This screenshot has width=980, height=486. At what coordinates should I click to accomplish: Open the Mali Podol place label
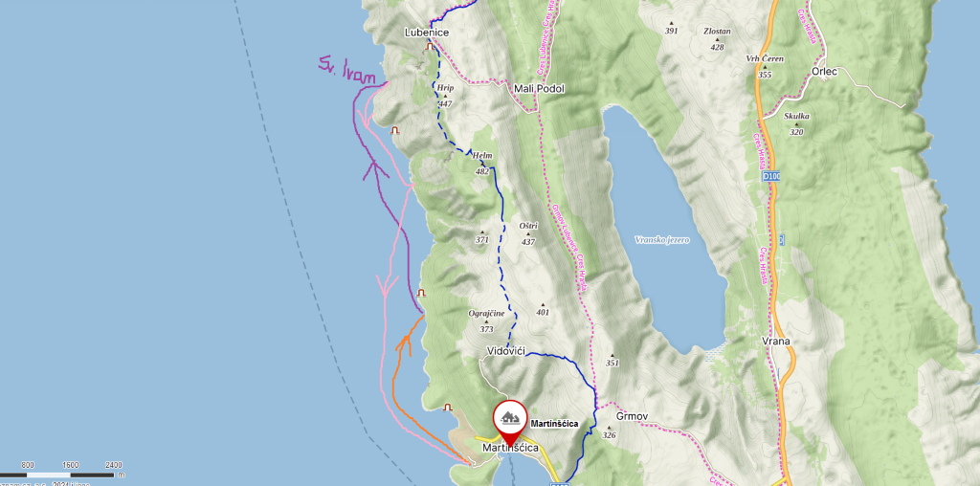click(x=539, y=89)
